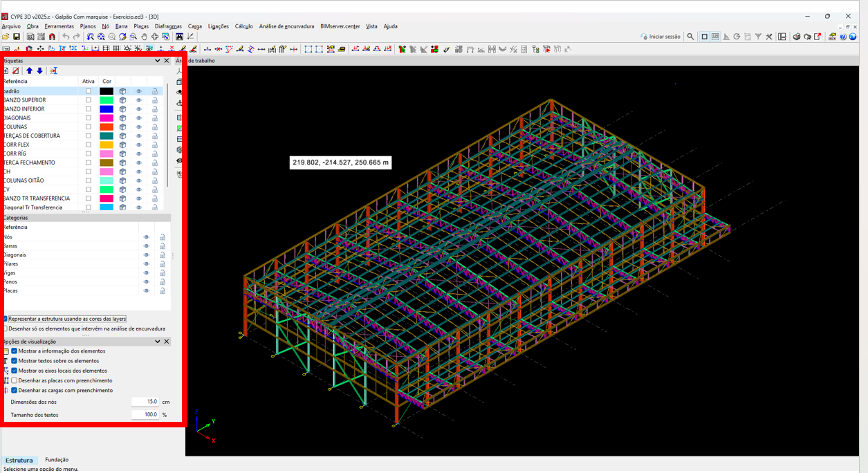Click the export icon with red arrow
Image resolution: width=868 pixels, height=473 pixels.
[x=818, y=37]
